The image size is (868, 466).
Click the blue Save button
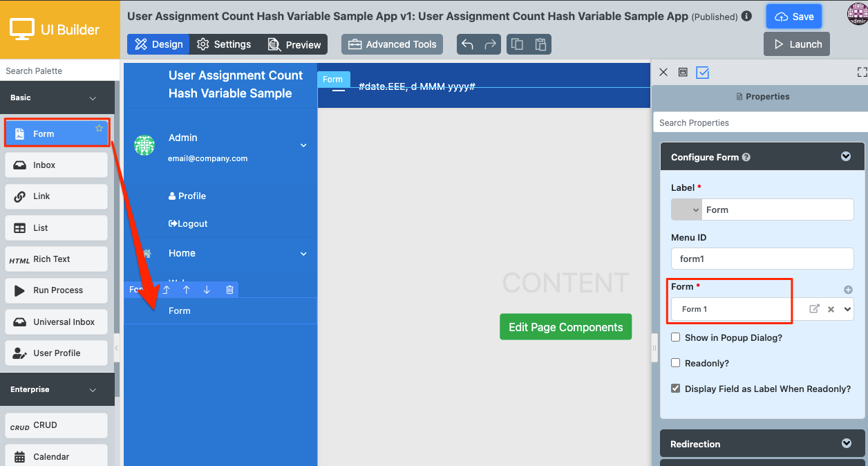pyautogui.click(x=793, y=17)
